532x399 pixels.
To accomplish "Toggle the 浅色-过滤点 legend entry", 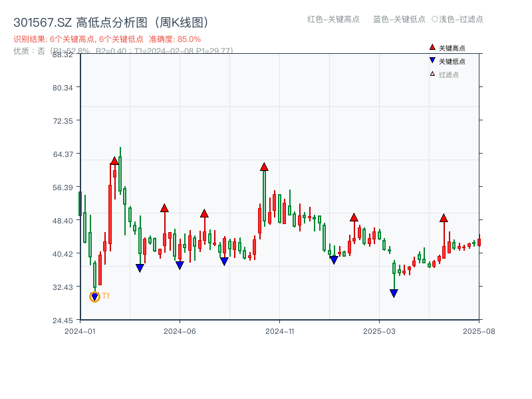I will [460, 20].
